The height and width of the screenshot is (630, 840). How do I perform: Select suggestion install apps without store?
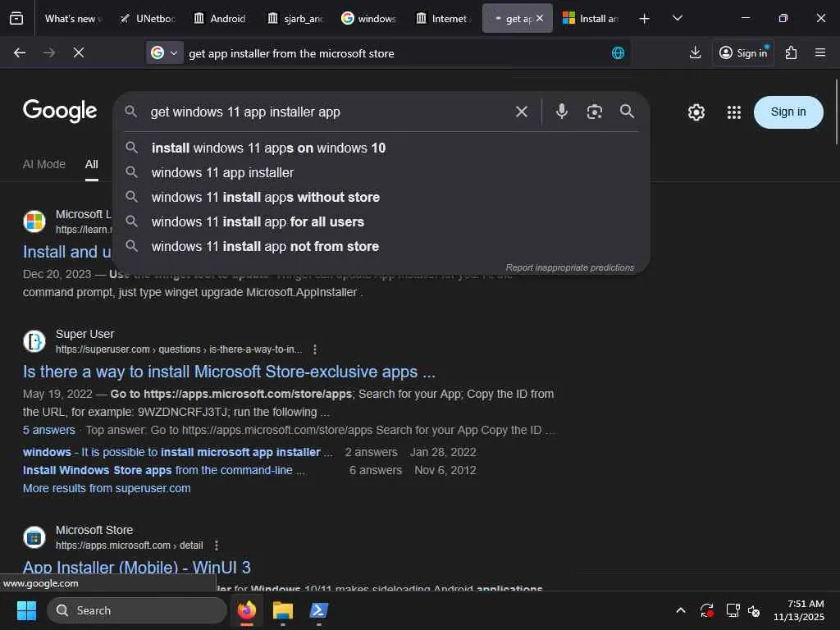point(381,197)
